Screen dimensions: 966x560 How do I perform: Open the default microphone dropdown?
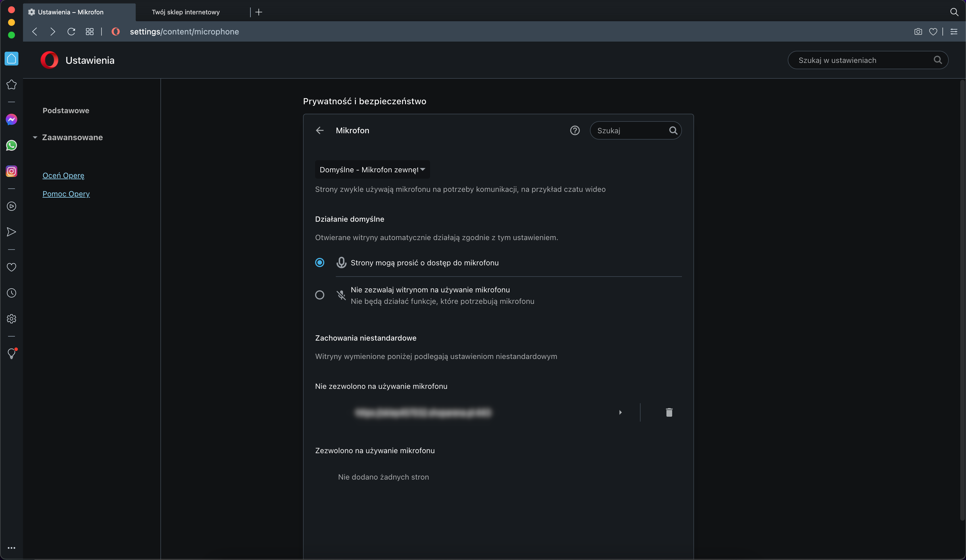(x=372, y=170)
